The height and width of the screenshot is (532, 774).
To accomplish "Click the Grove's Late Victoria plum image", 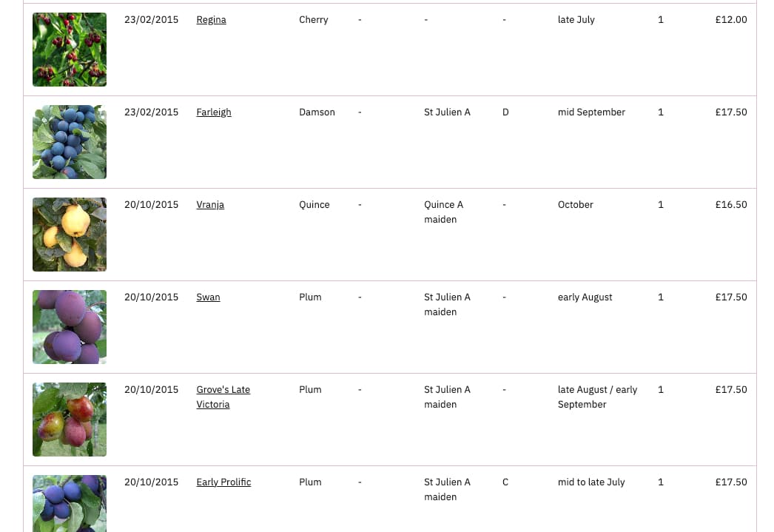I will (70, 420).
